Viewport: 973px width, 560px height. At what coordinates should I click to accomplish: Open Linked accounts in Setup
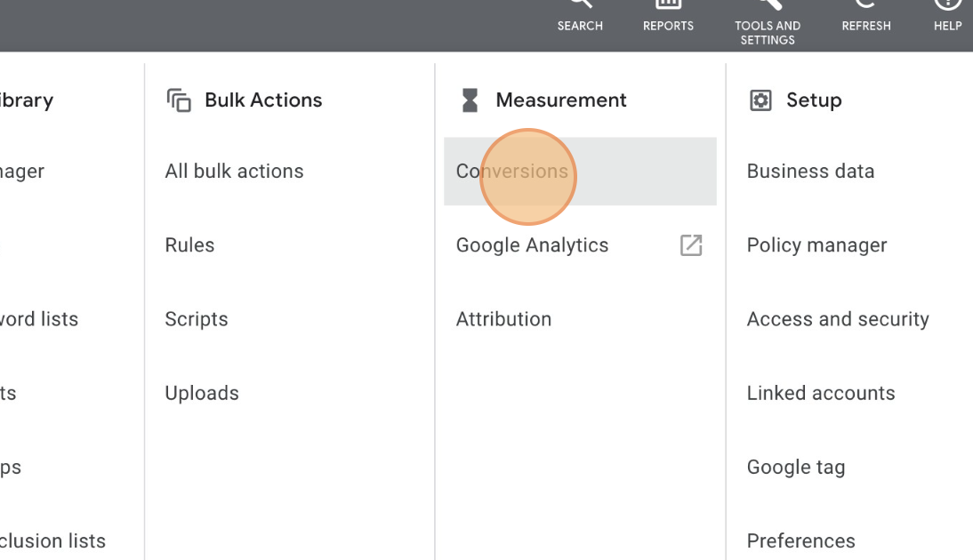click(x=821, y=393)
